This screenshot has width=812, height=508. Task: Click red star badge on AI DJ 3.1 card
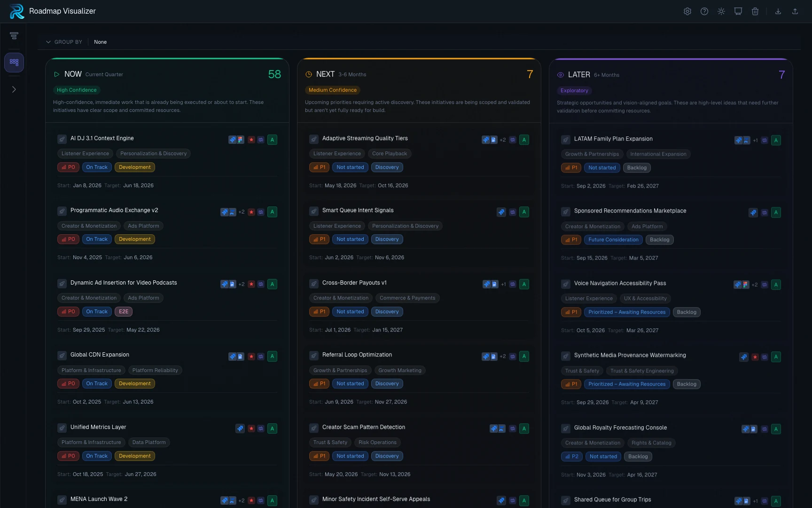click(251, 140)
